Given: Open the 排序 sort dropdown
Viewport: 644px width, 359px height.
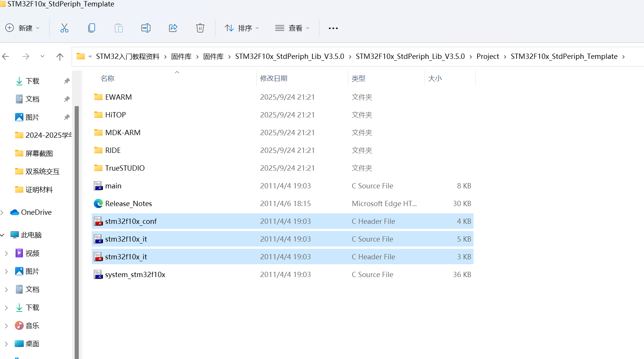Looking at the screenshot, I should pos(242,28).
